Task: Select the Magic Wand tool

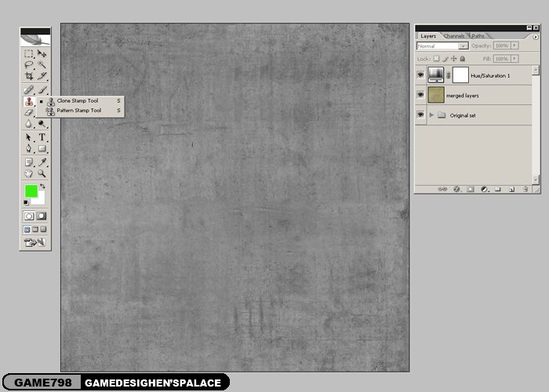Action: (42, 64)
